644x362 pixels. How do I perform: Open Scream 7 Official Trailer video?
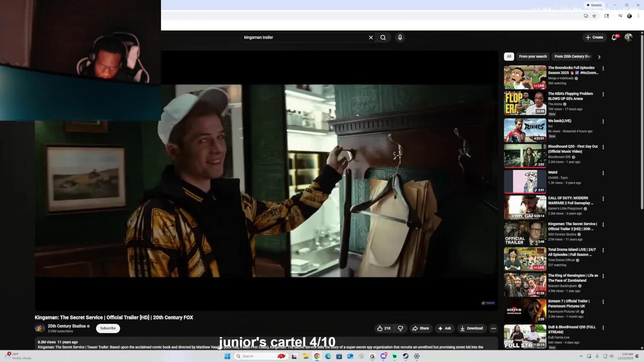pos(525,310)
